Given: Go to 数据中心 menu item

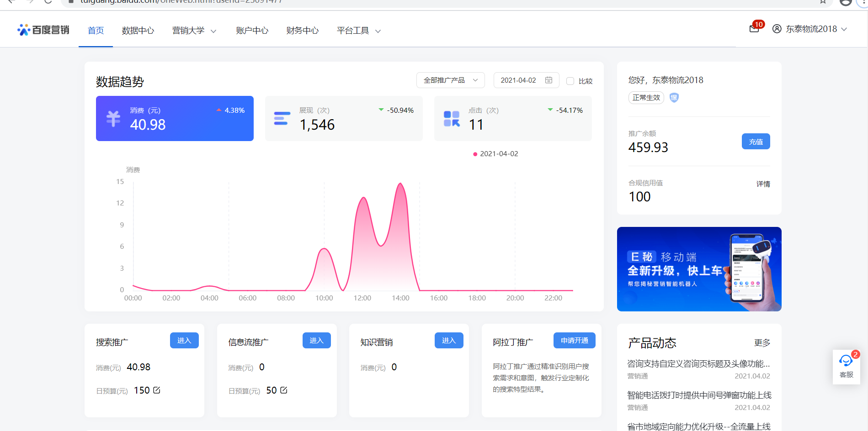Looking at the screenshot, I should [138, 31].
